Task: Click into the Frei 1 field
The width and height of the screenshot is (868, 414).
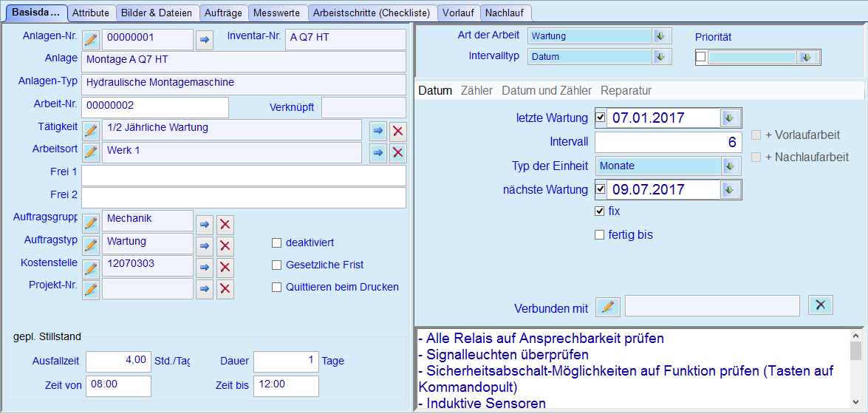Action: point(244,175)
